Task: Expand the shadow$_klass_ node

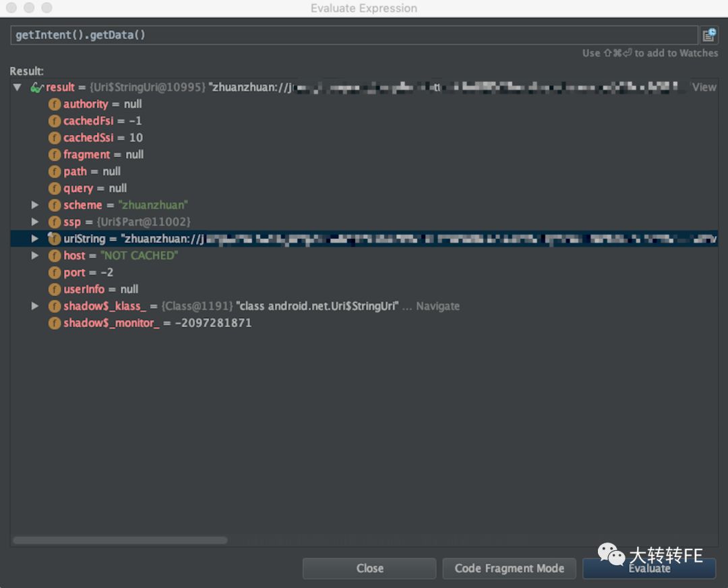Action: click(x=35, y=305)
